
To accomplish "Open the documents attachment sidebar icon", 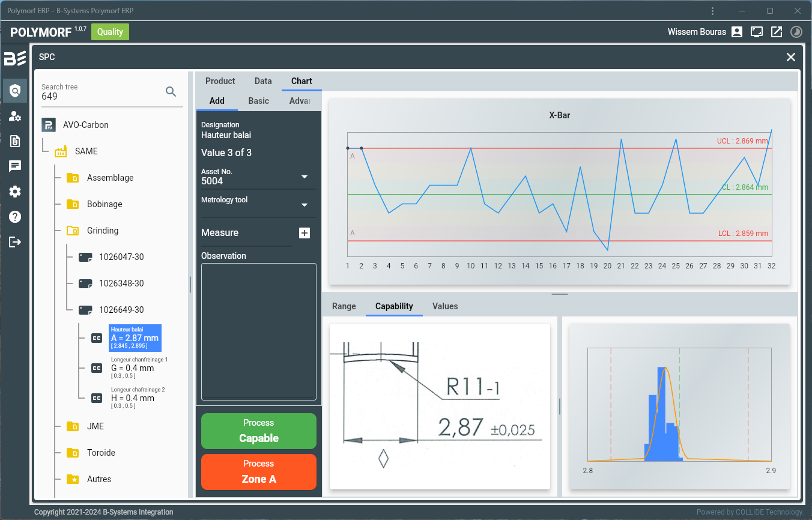I will 15,141.
